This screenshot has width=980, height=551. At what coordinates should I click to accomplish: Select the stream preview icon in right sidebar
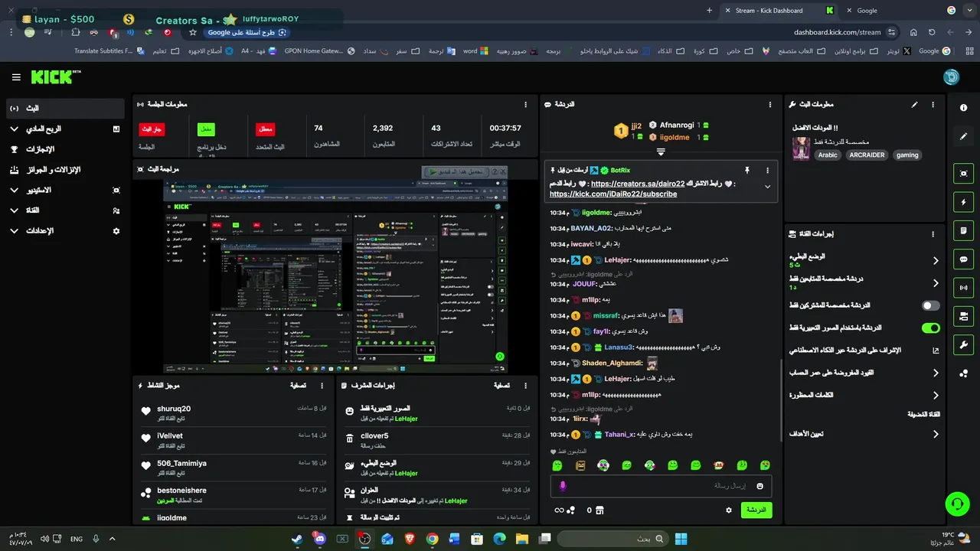tap(963, 174)
